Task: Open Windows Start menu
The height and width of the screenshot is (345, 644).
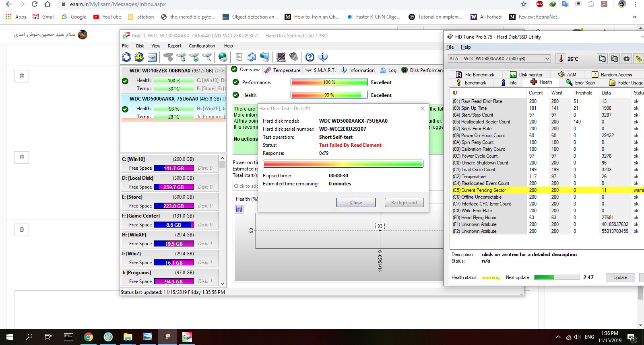Action: pos(10,337)
